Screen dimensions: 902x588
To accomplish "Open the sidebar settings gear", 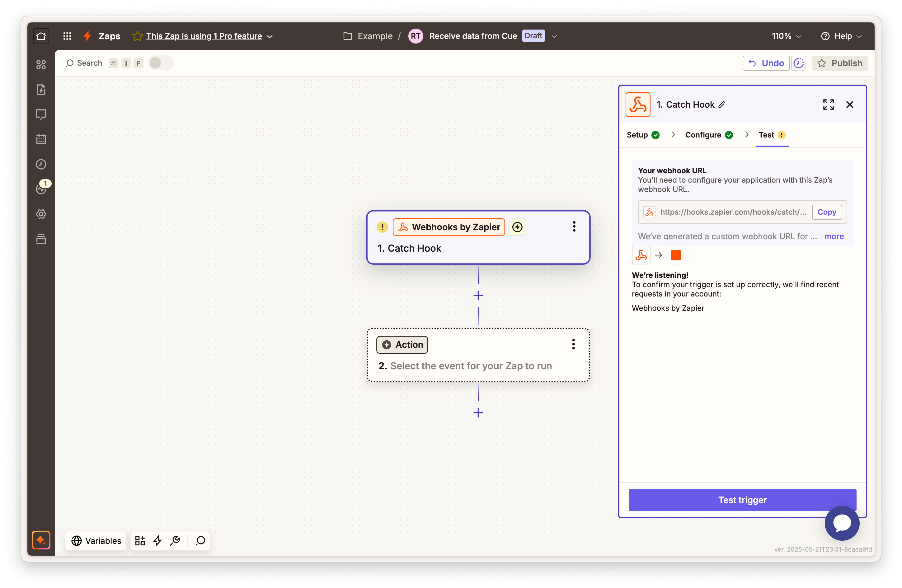I will pyautogui.click(x=41, y=214).
